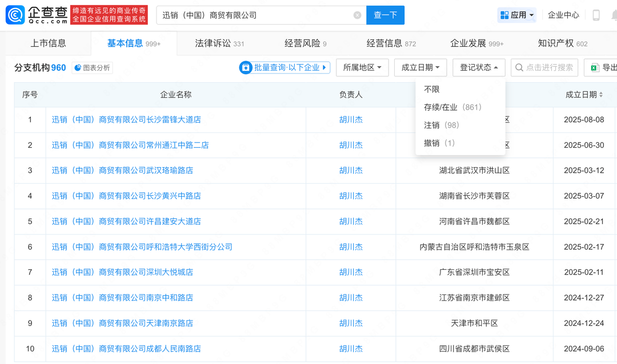Screen dimensions: 617x364
Task: Sort by establishment date column arrows
Action: click(x=601, y=95)
